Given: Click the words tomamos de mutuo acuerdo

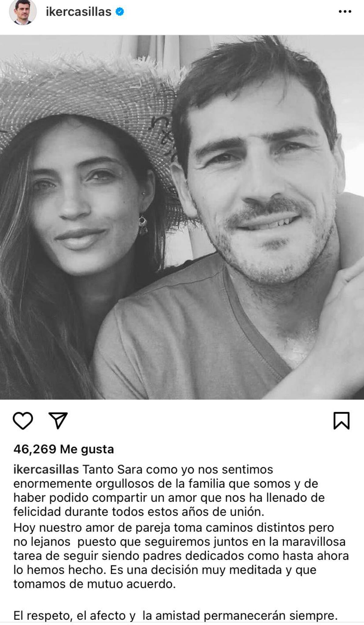Looking at the screenshot, I should (x=94, y=584).
